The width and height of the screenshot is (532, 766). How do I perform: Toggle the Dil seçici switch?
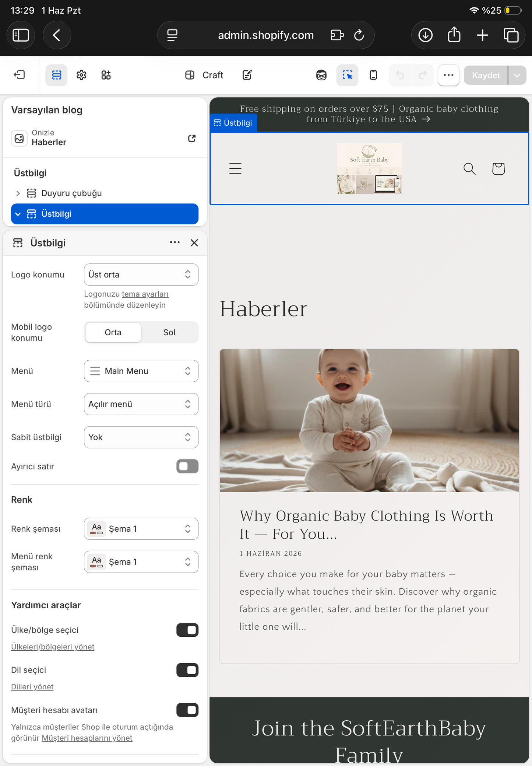click(x=187, y=670)
